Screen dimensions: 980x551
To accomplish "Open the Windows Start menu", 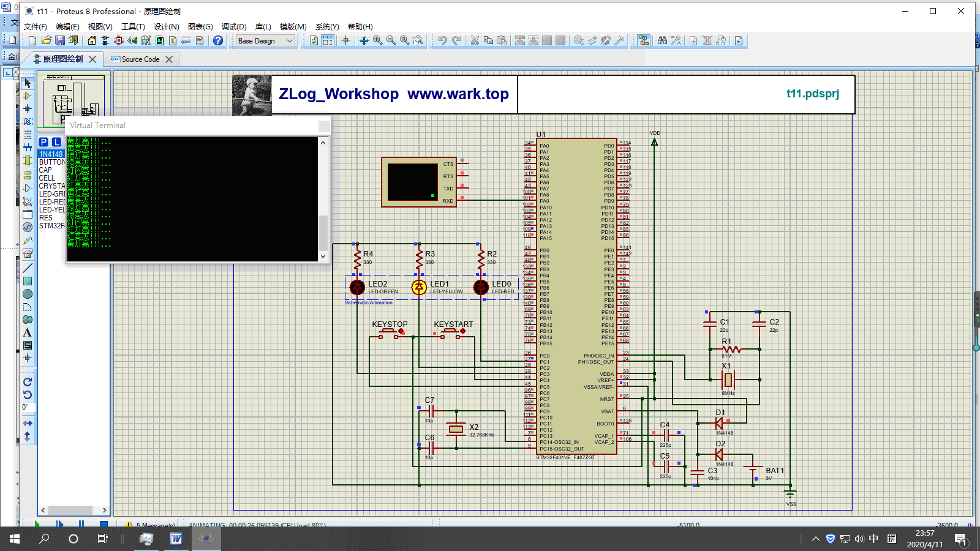I will (x=15, y=539).
